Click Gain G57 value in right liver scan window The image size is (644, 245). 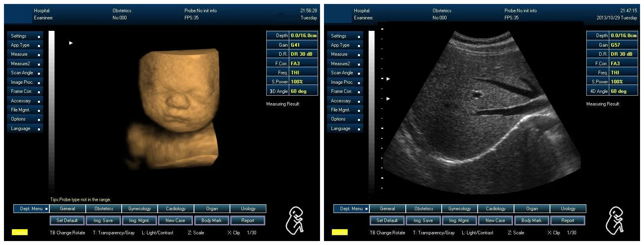624,45
